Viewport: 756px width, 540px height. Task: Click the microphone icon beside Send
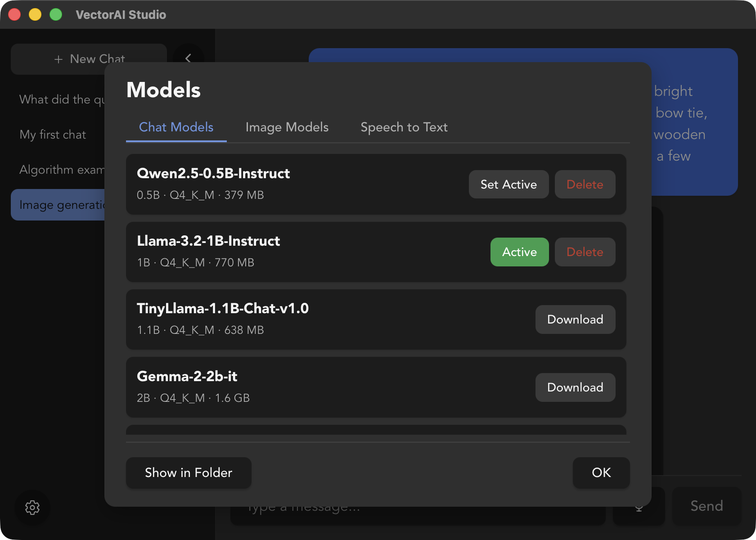pos(639,508)
